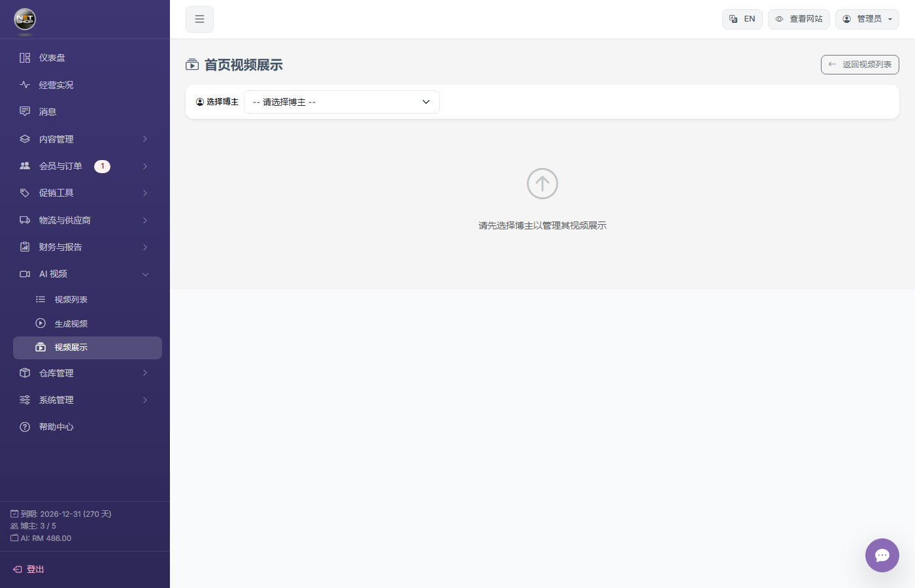Click the 管理员 user avatar icon
Viewport: 915px width, 588px height.
point(846,19)
